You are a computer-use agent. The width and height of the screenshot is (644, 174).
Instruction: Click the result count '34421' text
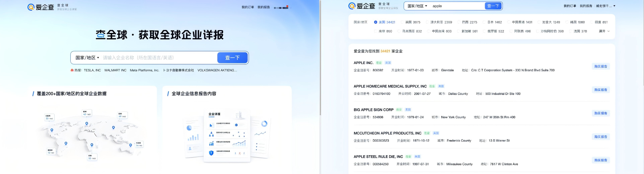coord(385,51)
